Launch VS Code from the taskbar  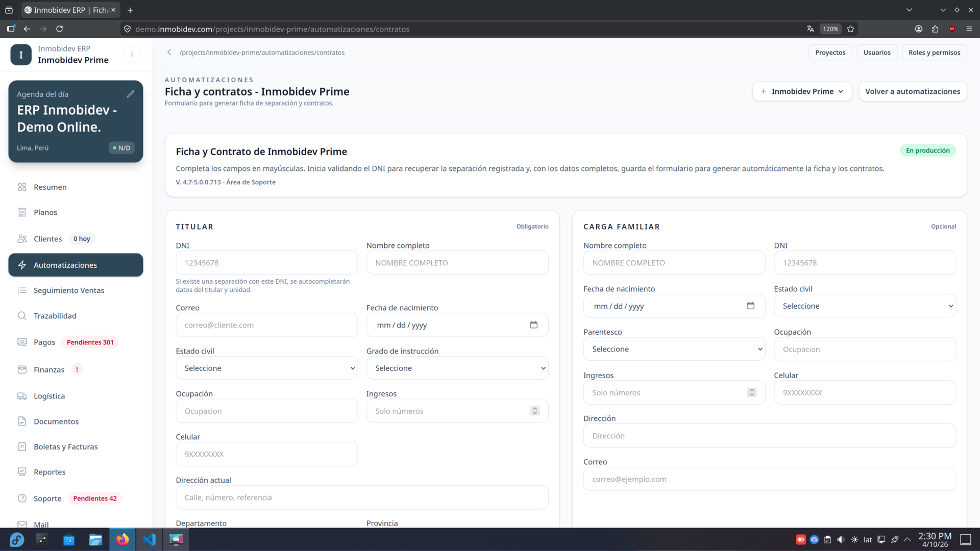tap(149, 539)
